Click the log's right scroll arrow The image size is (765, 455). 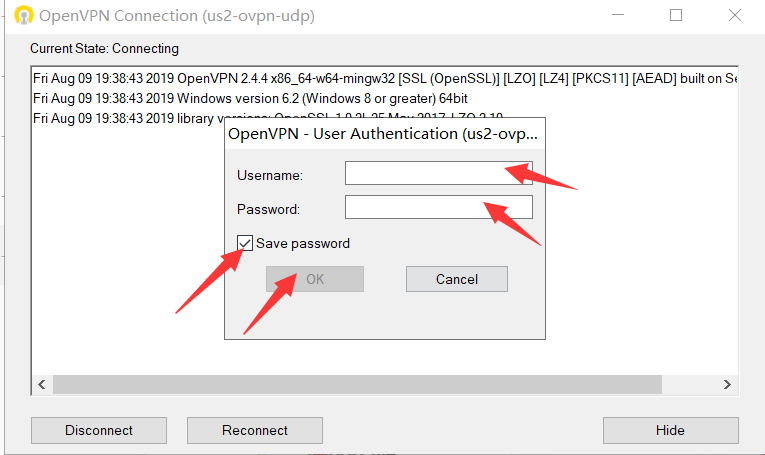click(727, 384)
